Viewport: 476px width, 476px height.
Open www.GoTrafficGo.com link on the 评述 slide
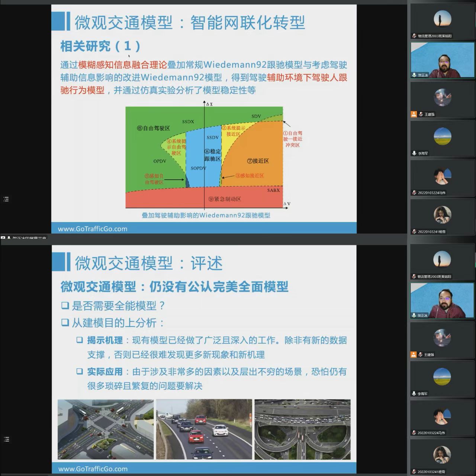(x=93, y=469)
